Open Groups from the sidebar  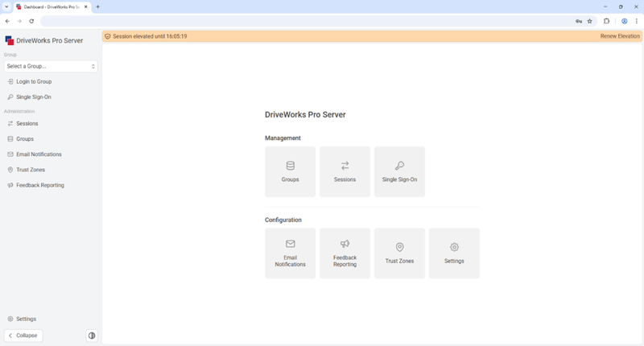51,138
